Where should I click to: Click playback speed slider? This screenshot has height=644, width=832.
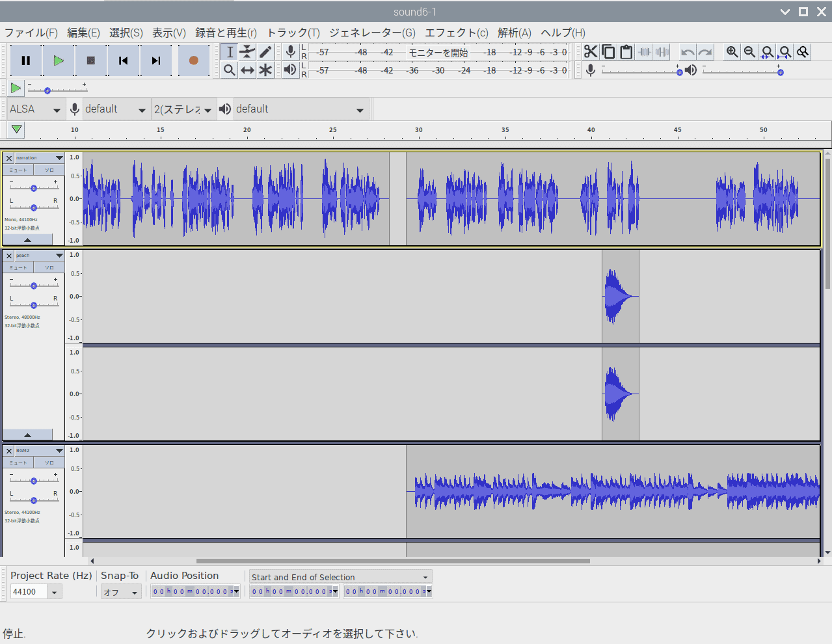(57, 90)
